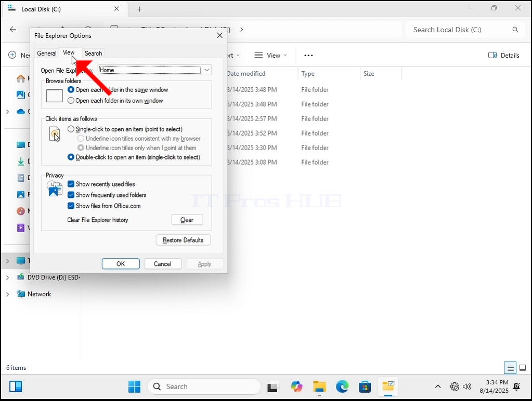The width and height of the screenshot is (532, 401).
Task: Click the New plus icon in Explorer toolbar
Action: (12, 55)
